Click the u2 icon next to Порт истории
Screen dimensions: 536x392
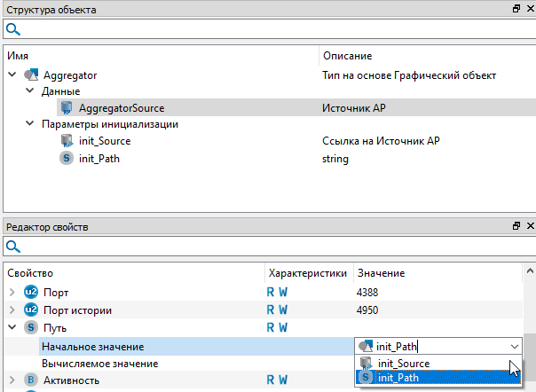[x=32, y=310]
